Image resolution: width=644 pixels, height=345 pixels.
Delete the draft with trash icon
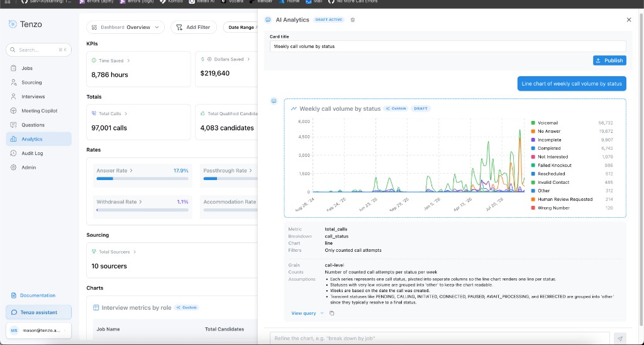(353, 20)
